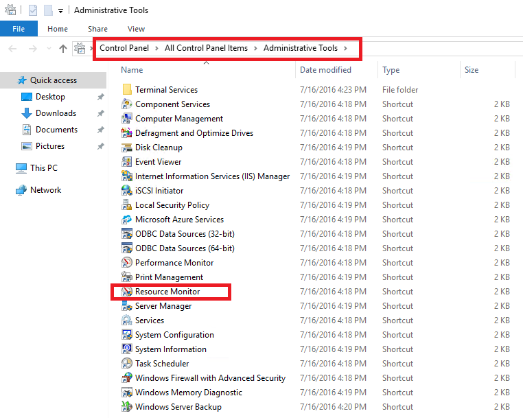The width and height of the screenshot is (523, 420).
Task: Click the Properties quick access toolbar icon
Action: point(33,10)
